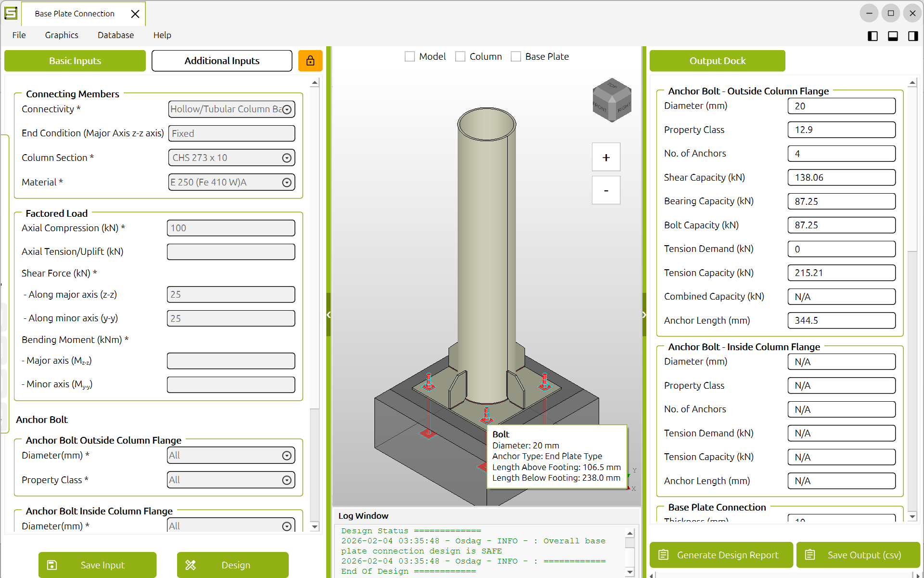Click the Major axis bending moment field

coord(231,361)
